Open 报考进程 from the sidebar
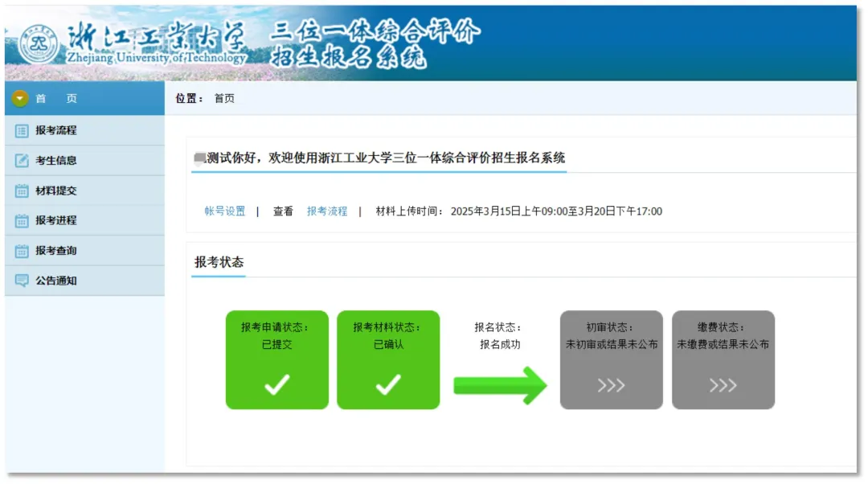This screenshot has width=868, height=484. 84,221
